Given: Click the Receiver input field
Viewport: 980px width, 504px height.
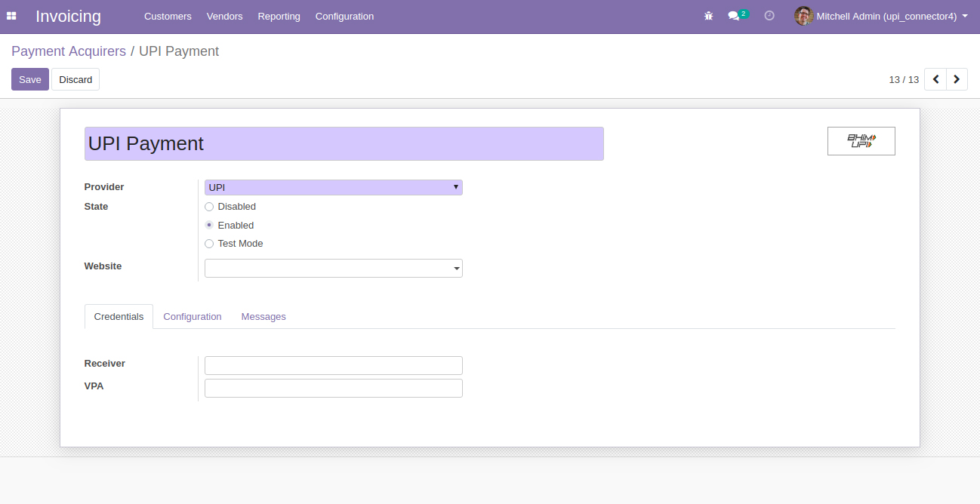Looking at the screenshot, I should [334, 365].
